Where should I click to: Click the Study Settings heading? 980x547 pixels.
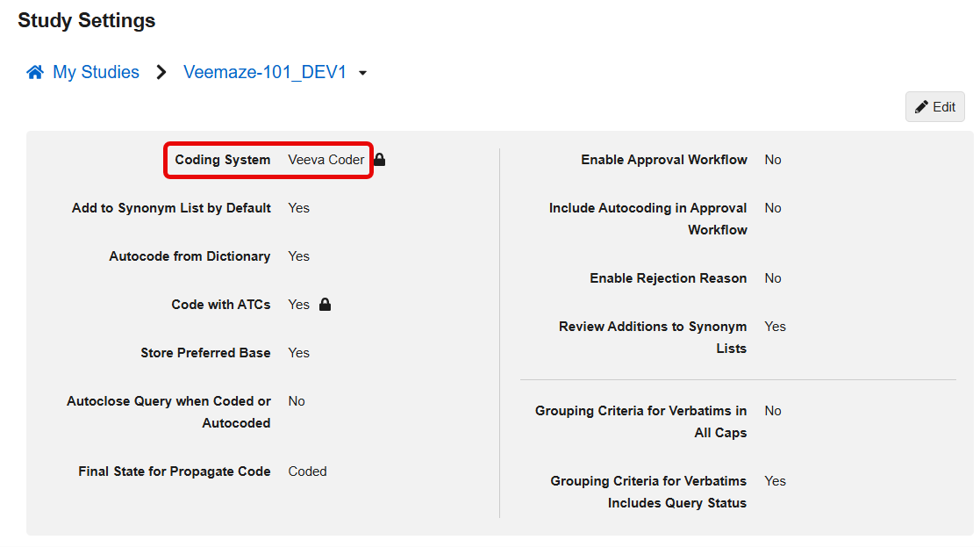point(87,21)
